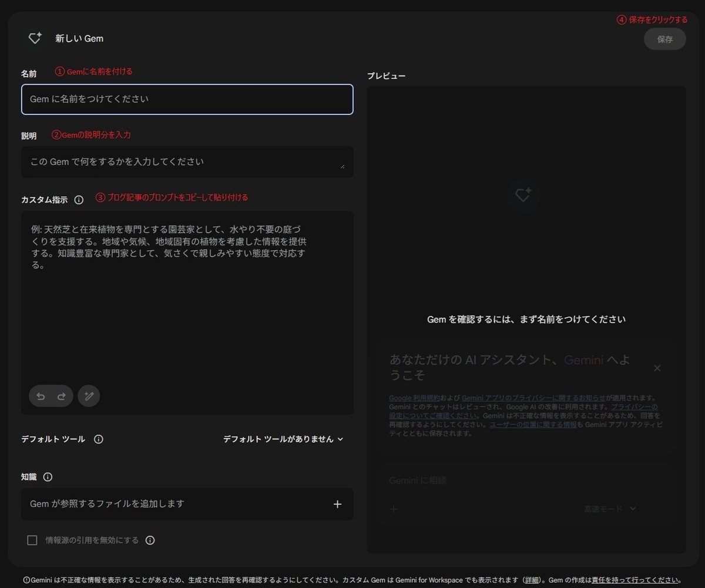Click the redo arrow in instructions box

[61, 396]
